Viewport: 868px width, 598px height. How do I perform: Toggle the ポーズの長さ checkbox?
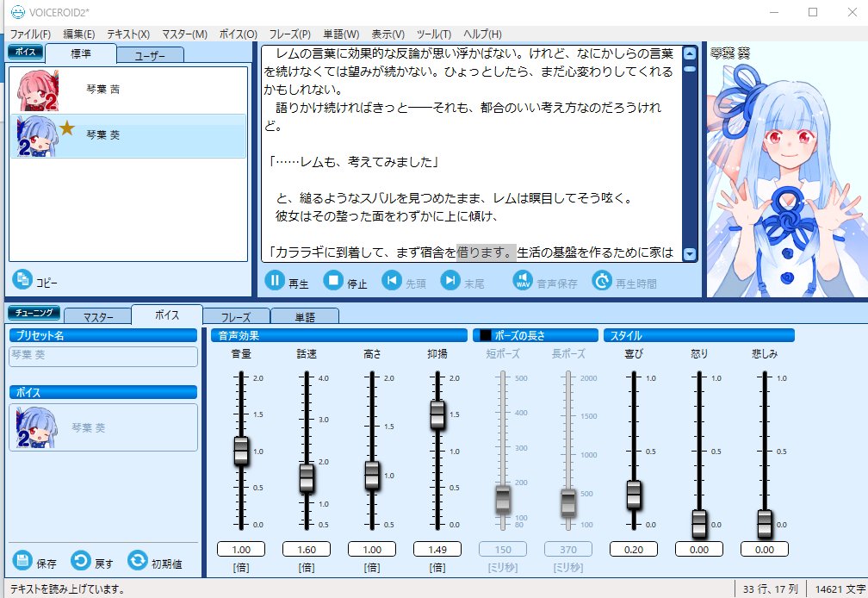pyautogui.click(x=486, y=335)
